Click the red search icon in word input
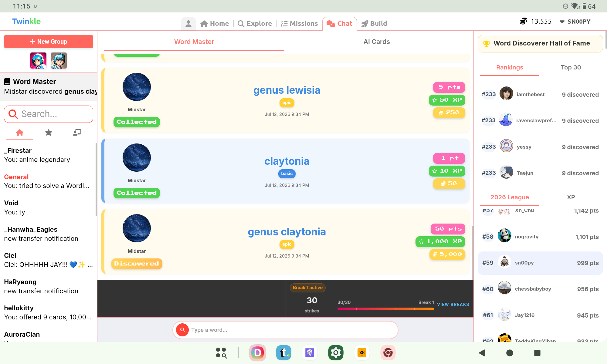The height and width of the screenshot is (364, 607). tap(182, 330)
